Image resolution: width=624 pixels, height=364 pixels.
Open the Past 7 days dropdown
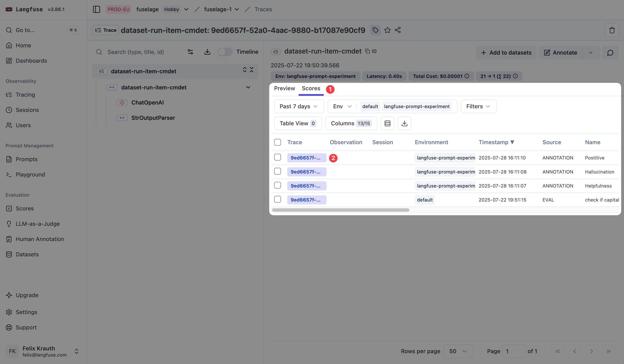[x=299, y=106]
